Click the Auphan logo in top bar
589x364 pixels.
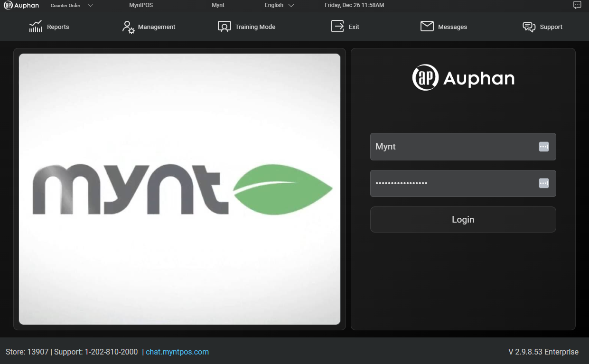point(21,5)
